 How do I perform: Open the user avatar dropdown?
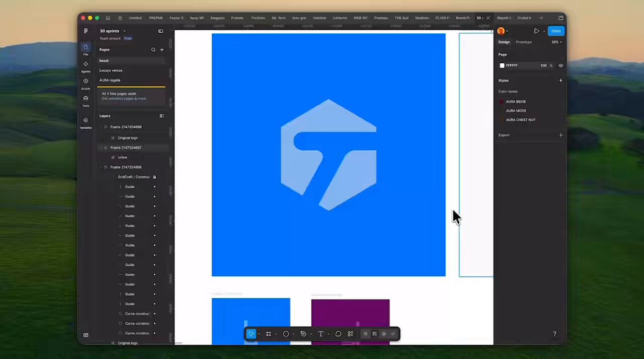[503, 31]
